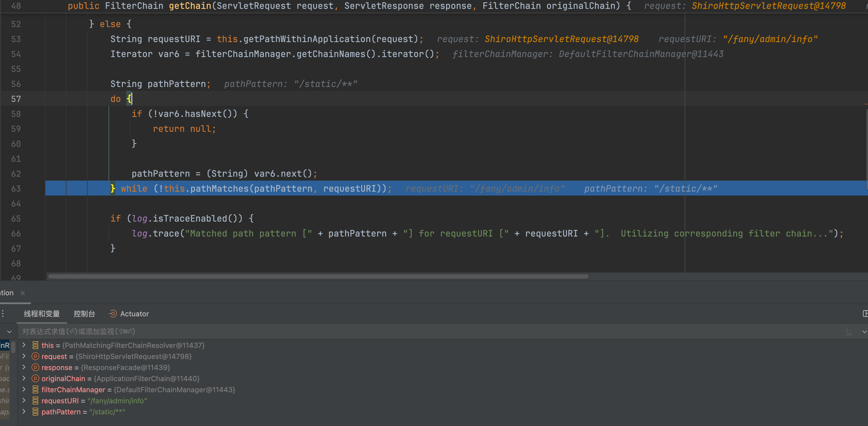
Task: Click the Actuator endpoint icon
Action: click(x=112, y=314)
